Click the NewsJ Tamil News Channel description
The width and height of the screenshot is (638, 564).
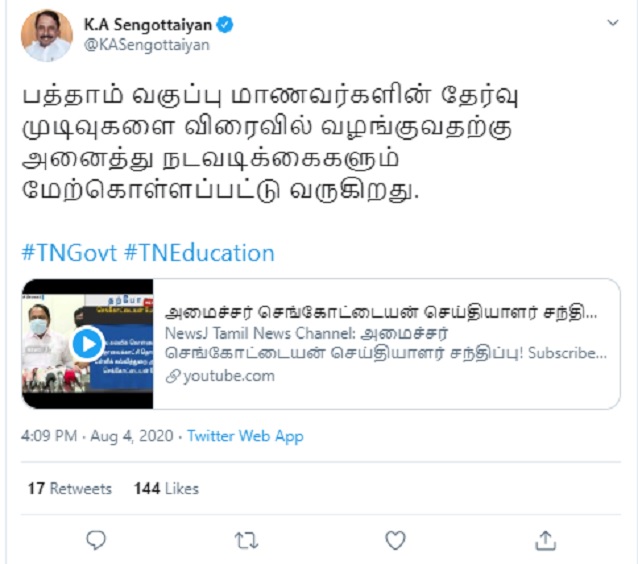tap(386, 343)
